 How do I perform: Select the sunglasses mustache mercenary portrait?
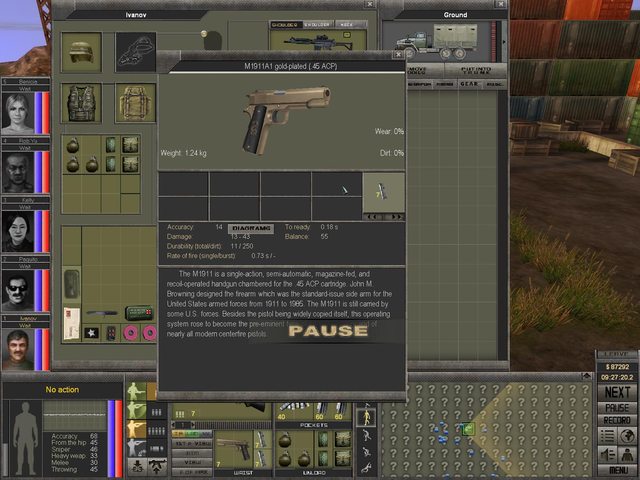tap(18, 291)
